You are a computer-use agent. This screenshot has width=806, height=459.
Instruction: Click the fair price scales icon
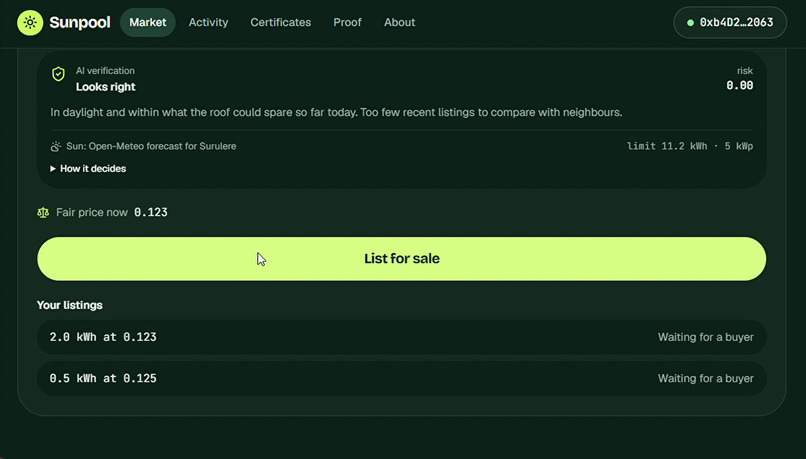[x=43, y=212]
